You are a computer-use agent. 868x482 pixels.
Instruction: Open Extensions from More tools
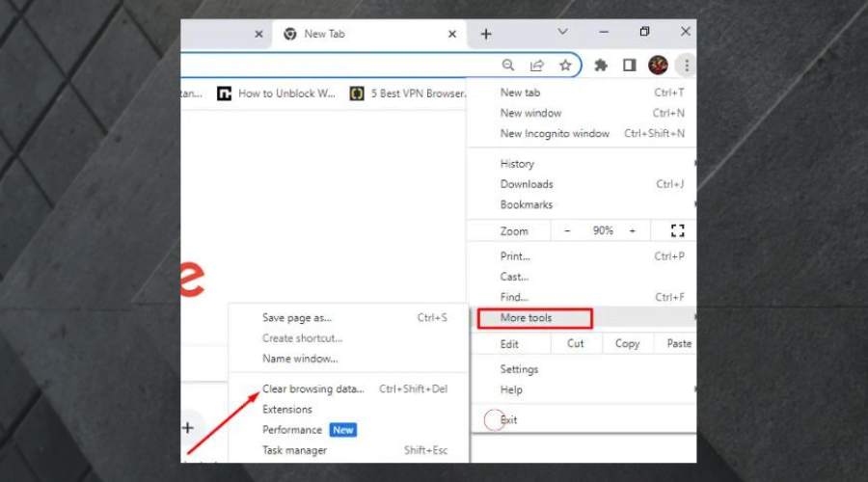click(x=349, y=410)
